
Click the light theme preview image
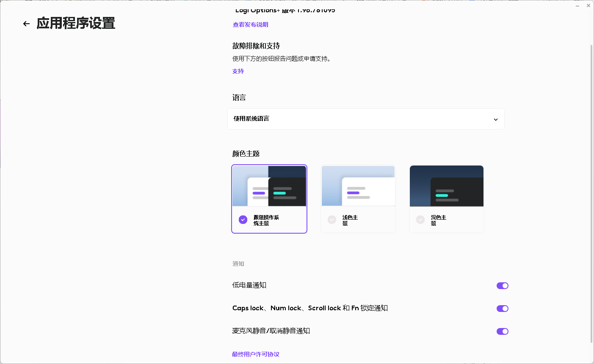[x=358, y=185]
